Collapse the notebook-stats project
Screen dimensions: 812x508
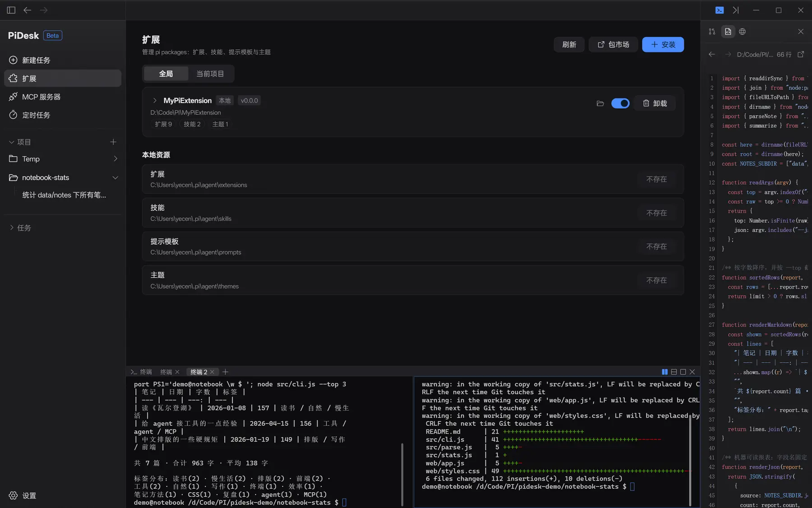(x=115, y=177)
